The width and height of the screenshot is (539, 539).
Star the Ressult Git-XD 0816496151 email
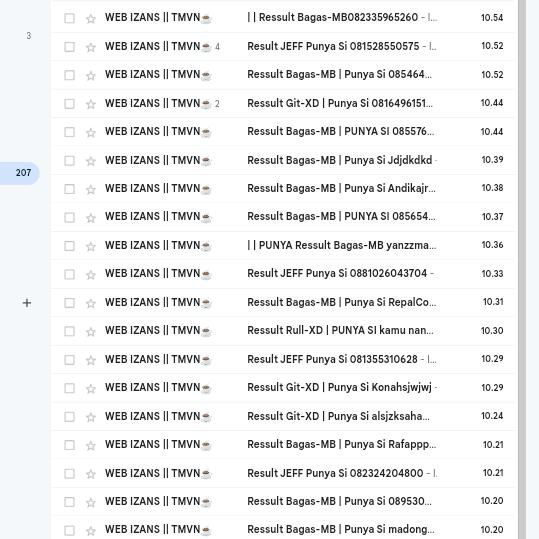[x=91, y=104]
